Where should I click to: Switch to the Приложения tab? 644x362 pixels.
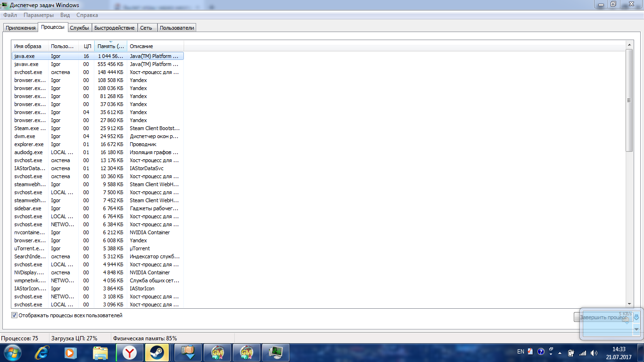21,28
